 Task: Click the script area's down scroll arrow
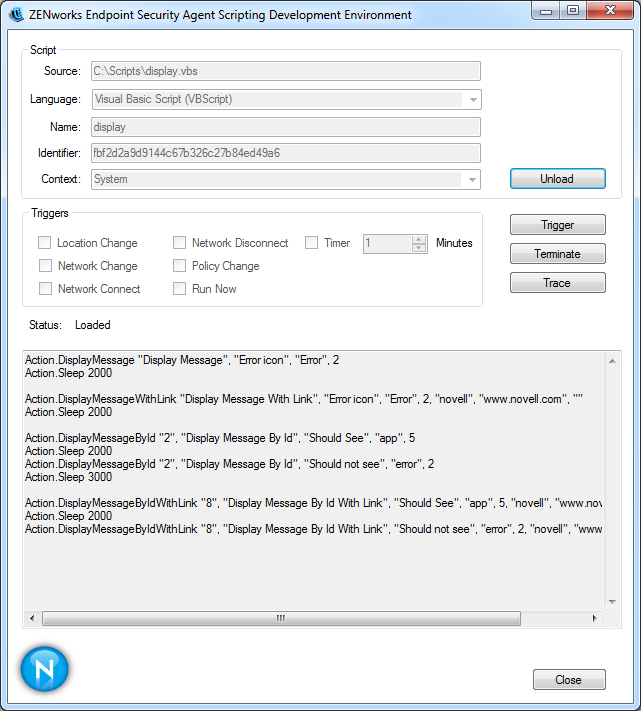tap(612, 602)
